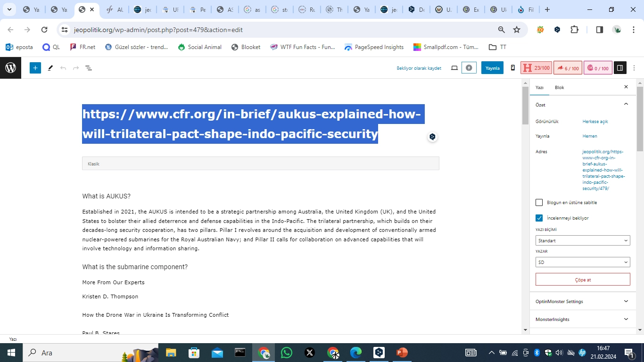Open the 0/100 AI score panel
The image size is (644, 362).
[597, 68]
